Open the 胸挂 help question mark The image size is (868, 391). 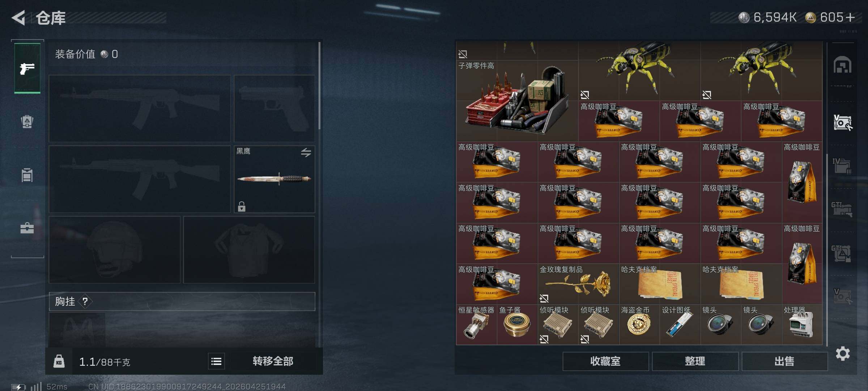coord(85,301)
